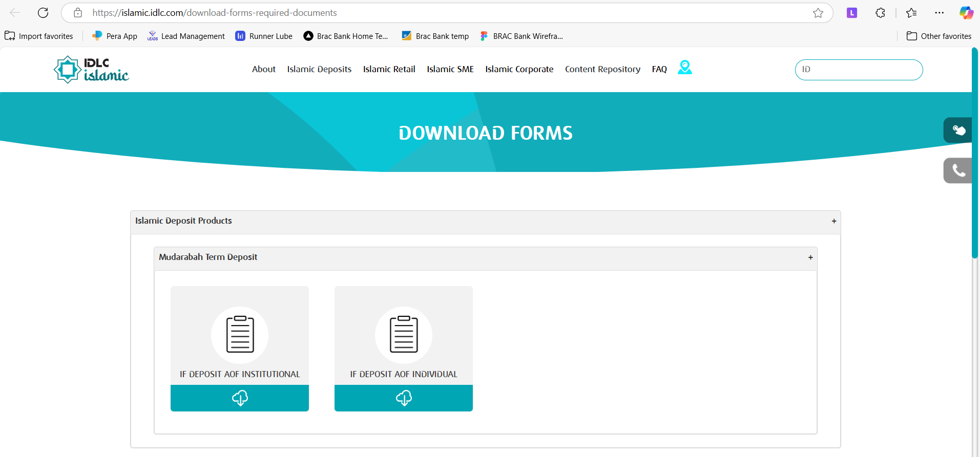Open the branch locator map pin icon
Screen dimensions: 980x457
pos(684,68)
